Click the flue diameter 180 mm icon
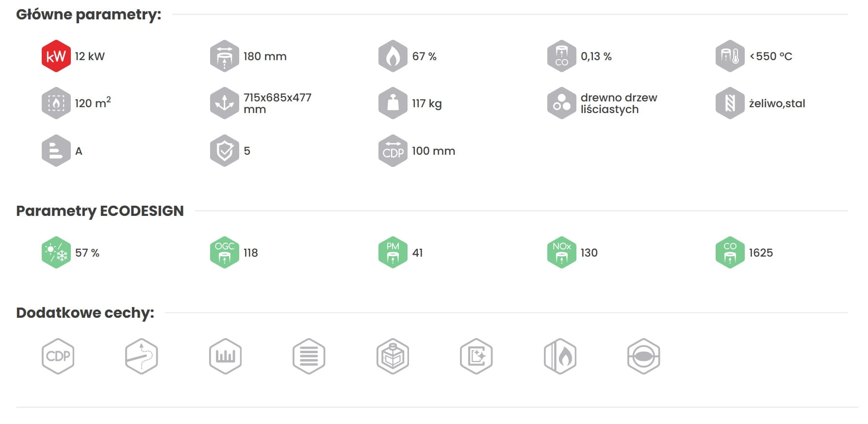 click(x=224, y=56)
